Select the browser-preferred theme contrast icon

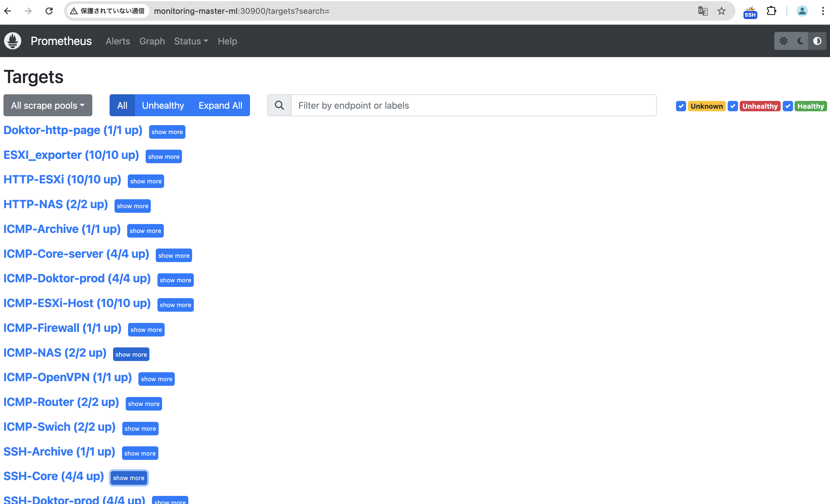tap(817, 41)
